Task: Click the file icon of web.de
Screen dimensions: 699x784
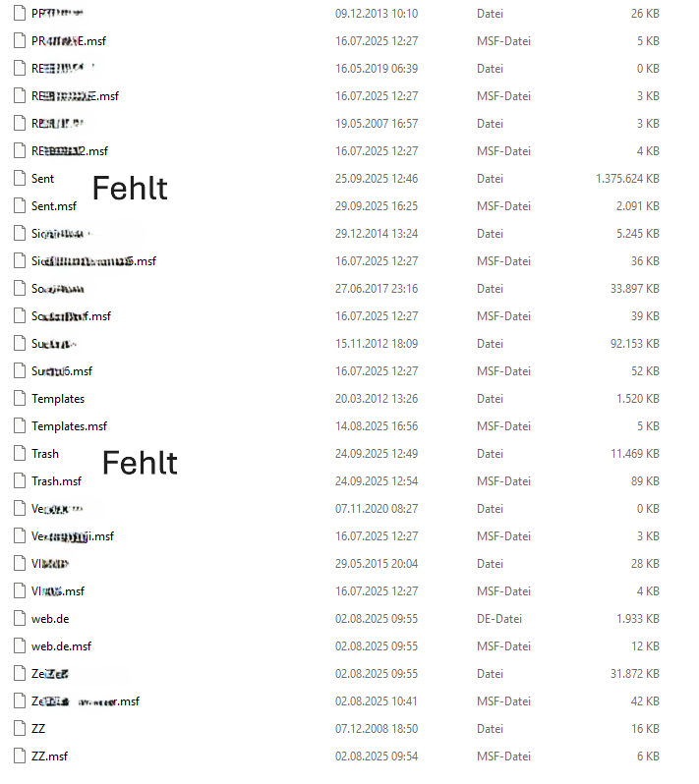Action: (x=19, y=619)
